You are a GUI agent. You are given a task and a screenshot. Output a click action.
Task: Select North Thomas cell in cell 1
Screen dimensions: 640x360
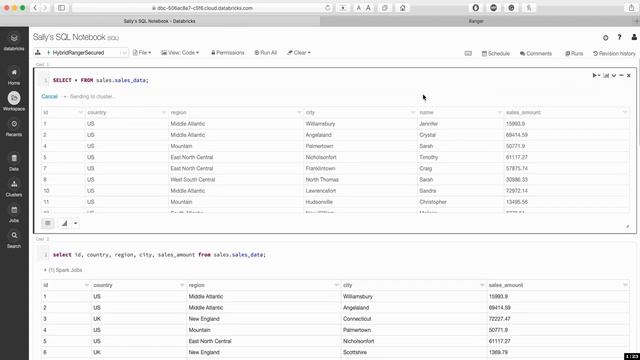point(322,180)
